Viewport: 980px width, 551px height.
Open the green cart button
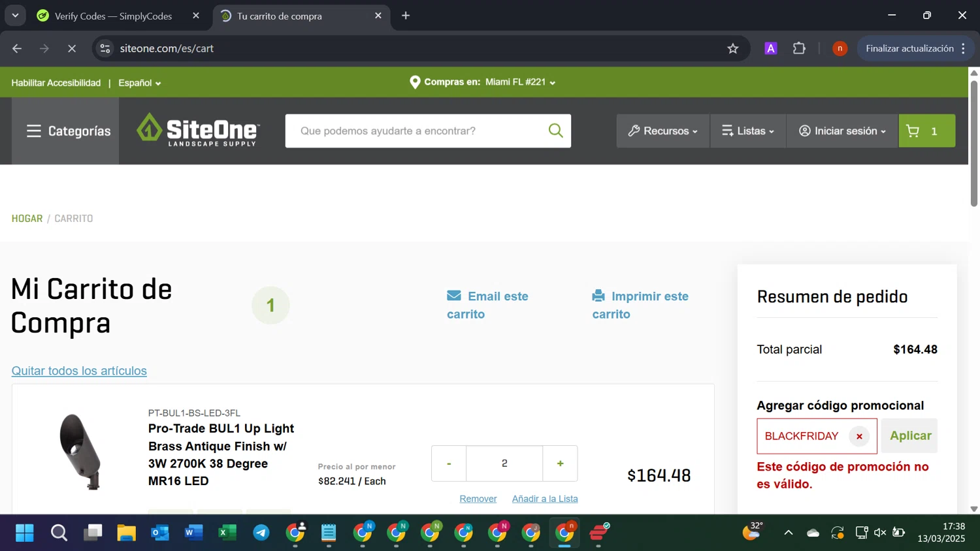click(x=926, y=131)
